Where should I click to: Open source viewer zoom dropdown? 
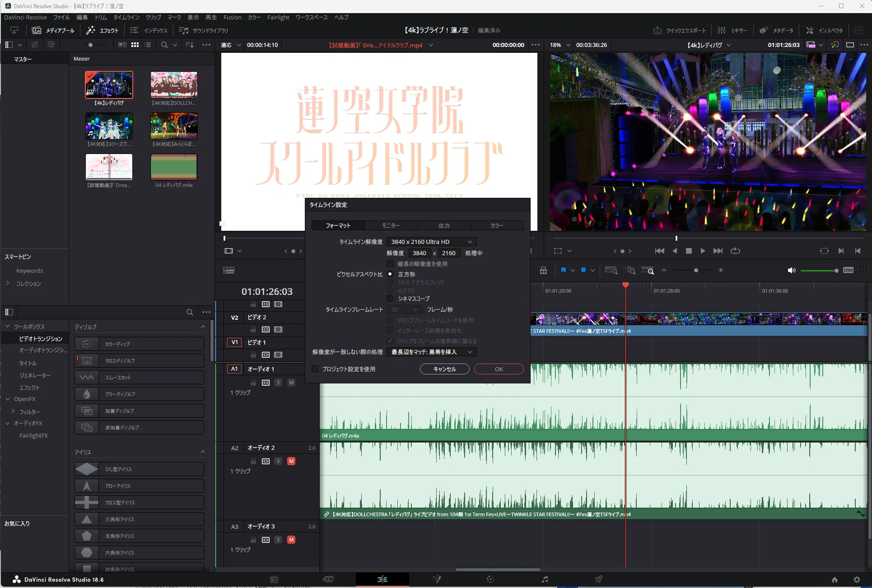tap(230, 45)
